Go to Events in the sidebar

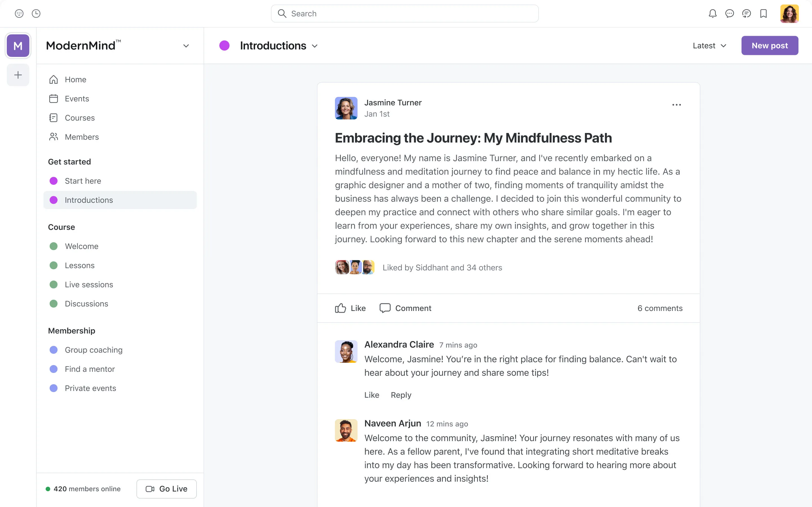pyautogui.click(x=77, y=99)
